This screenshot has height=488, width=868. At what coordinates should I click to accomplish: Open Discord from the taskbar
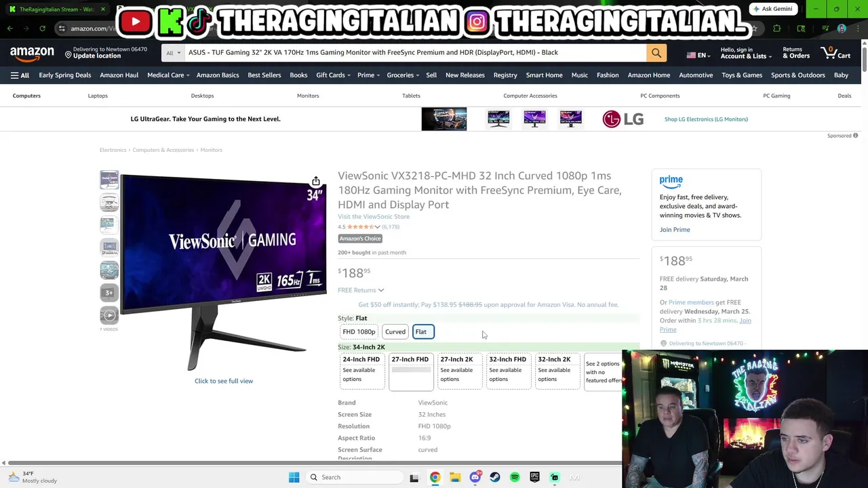click(x=475, y=477)
